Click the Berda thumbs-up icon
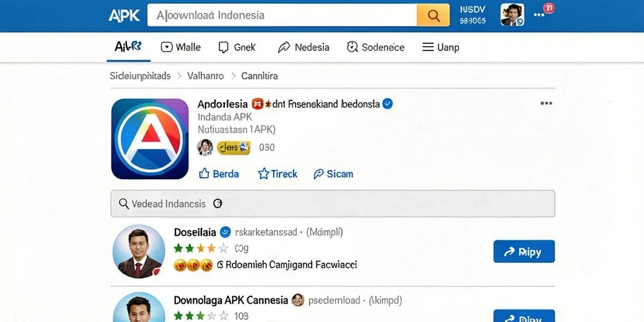 204,174
